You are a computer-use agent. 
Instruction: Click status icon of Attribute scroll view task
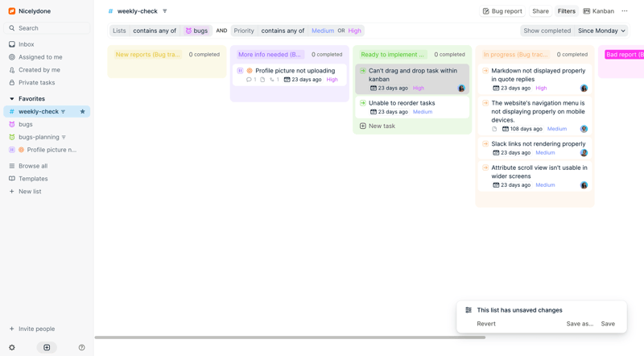(x=485, y=168)
